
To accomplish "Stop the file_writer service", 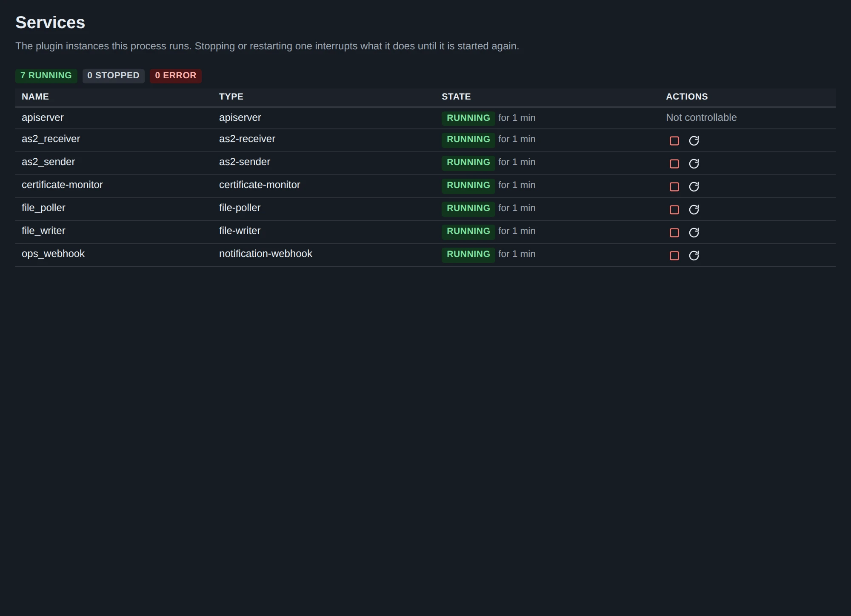I will (674, 233).
